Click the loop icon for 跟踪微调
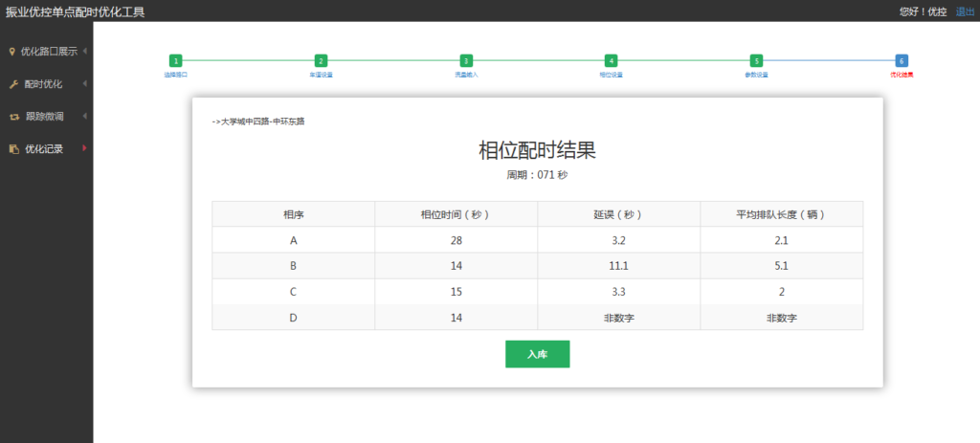 point(13,117)
